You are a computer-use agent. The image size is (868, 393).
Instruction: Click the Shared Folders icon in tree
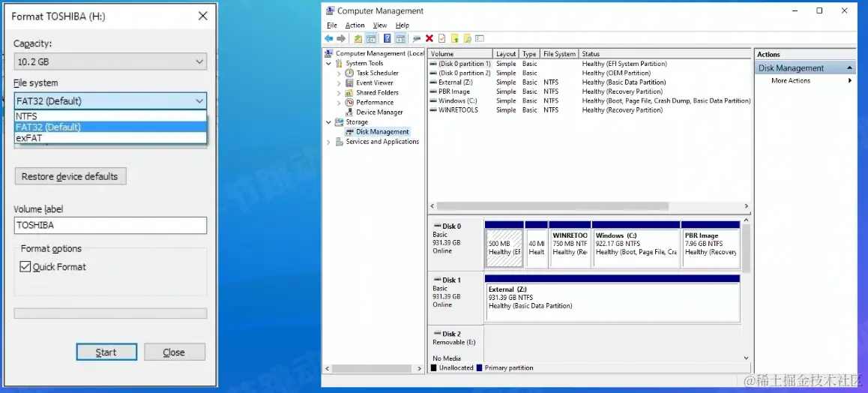[349, 92]
